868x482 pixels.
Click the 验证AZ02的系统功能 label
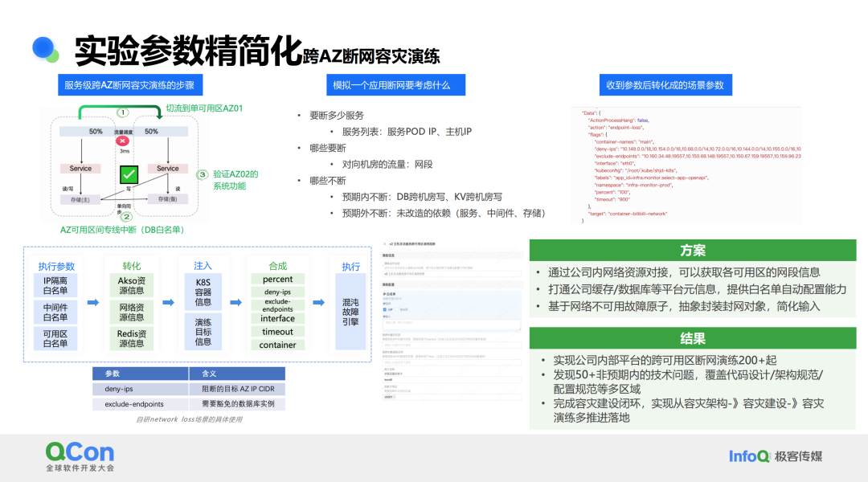(x=235, y=180)
